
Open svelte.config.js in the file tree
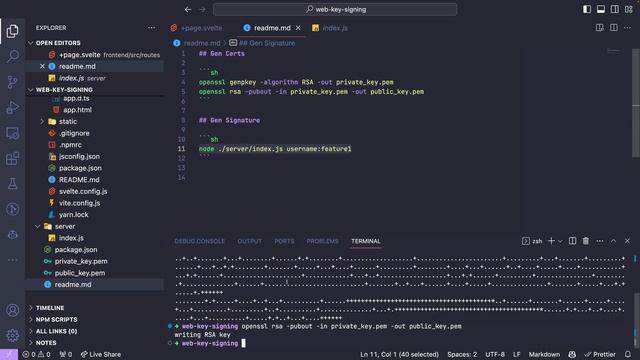83,191
